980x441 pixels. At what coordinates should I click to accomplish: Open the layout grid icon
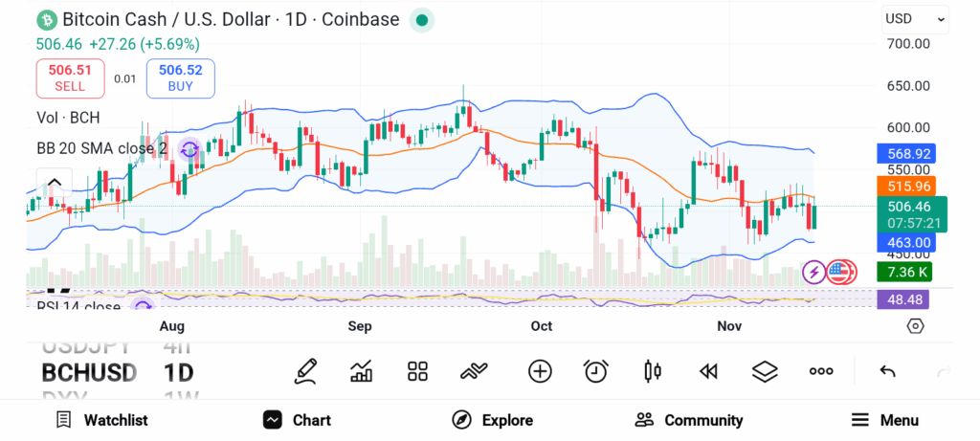tap(417, 371)
